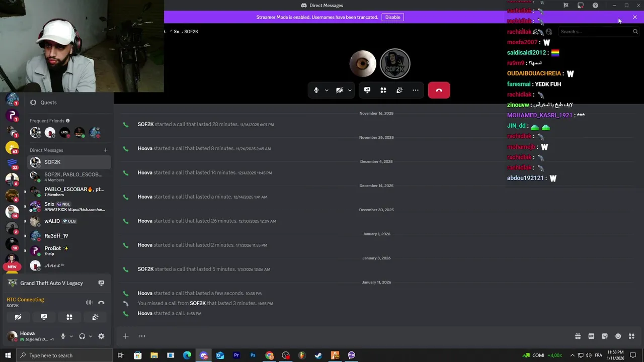Click SOF2K name in November 16 call entry
This screenshot has height=362, width=644.
click(145, 124)
